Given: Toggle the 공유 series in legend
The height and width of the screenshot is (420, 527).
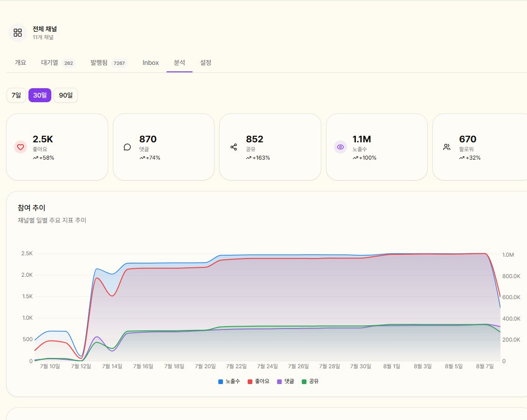Looking at the screenshot, I should (310, 381).
